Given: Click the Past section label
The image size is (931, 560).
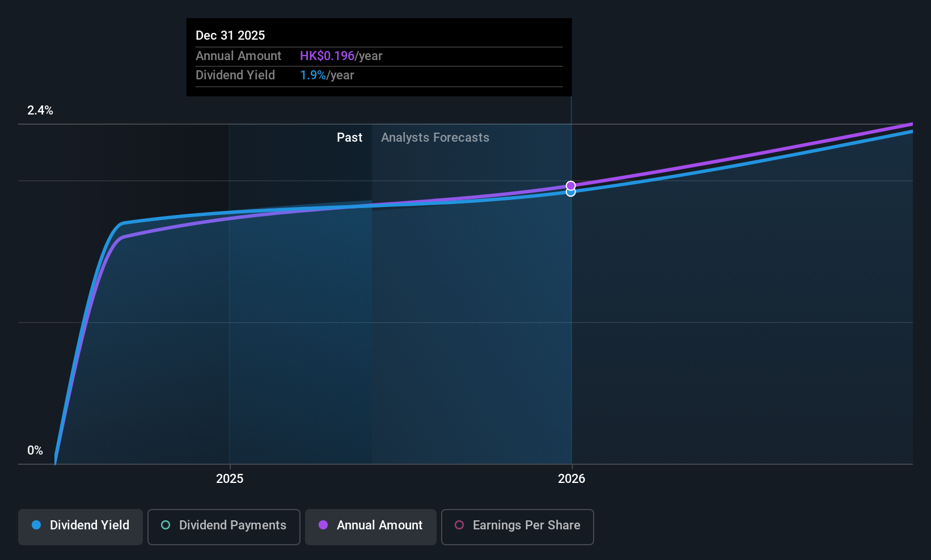Looking at the screenshot, I should pyautogui.click(x=349, y=138).
